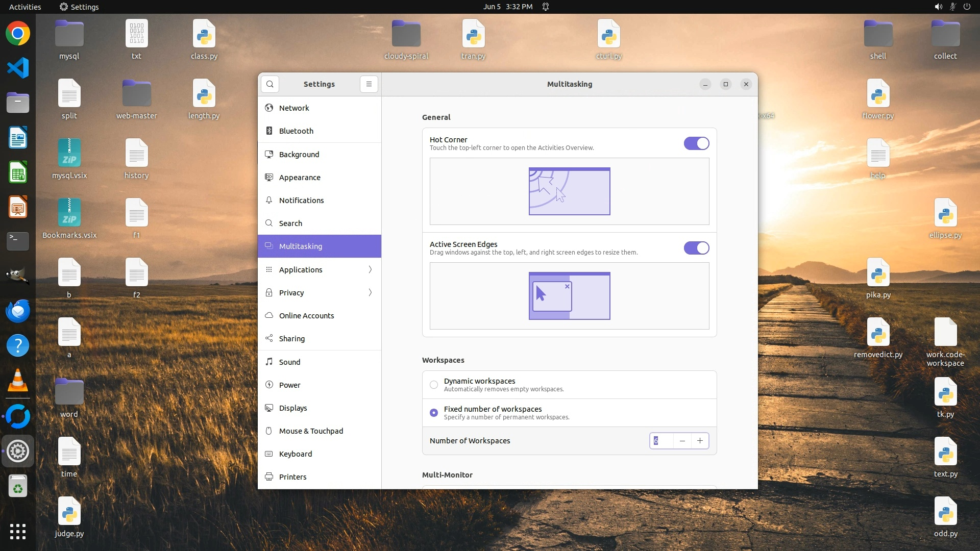Switch to the Appearance settings panel
Screen dimensions: 980x551
pyautogui.click(x=300, y=178)
